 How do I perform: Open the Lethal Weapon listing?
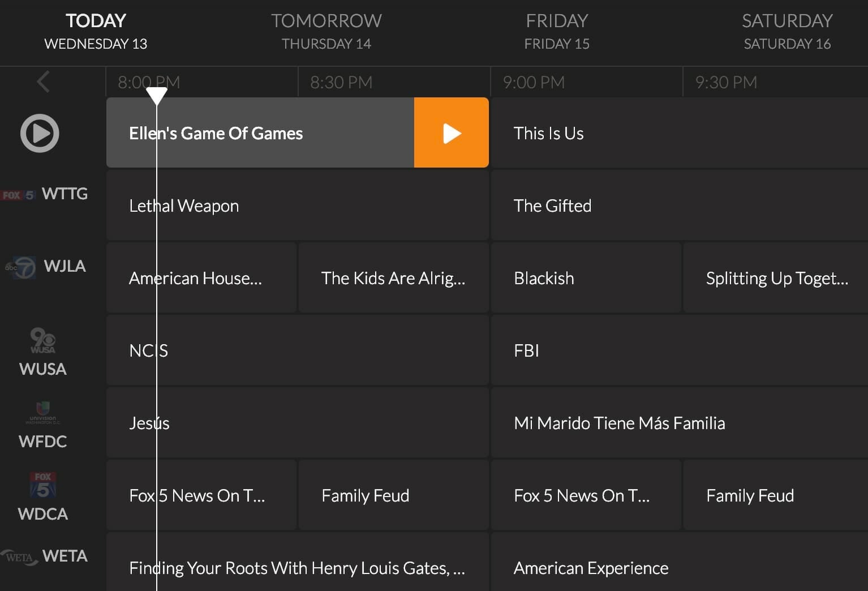pos(298,205)
